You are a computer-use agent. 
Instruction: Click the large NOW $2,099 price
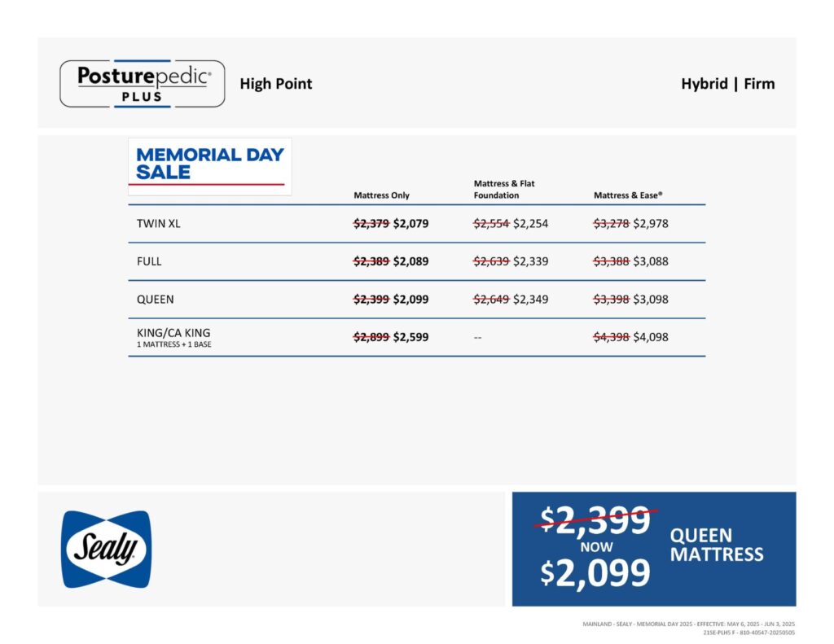pyautogui.click(x=595, y=573)
